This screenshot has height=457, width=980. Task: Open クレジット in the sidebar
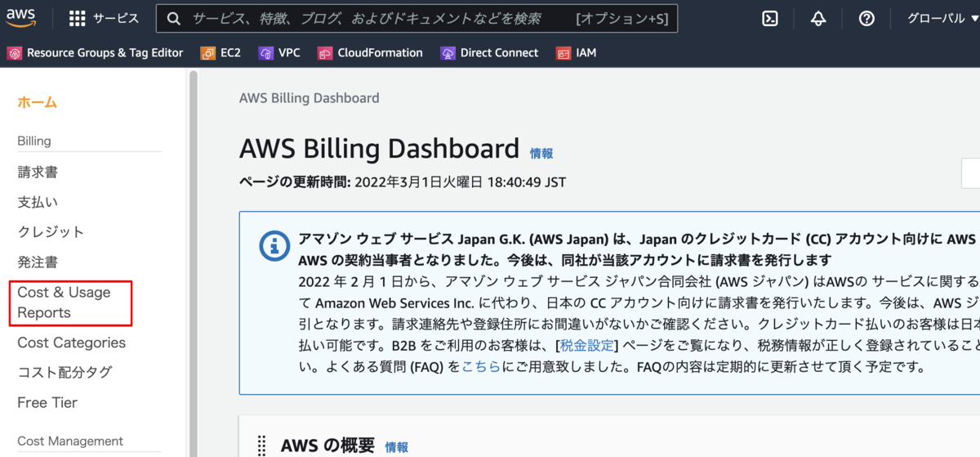(x=51, y=232)
